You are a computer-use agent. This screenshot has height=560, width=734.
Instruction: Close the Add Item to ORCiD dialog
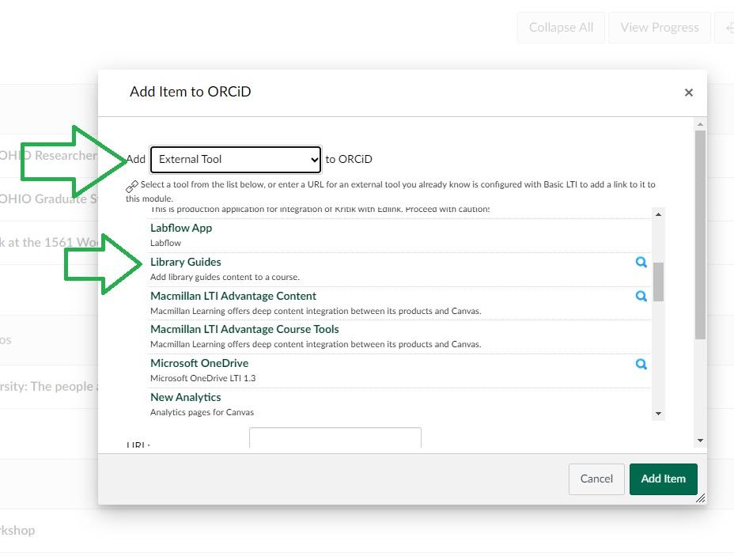point(688,93)
